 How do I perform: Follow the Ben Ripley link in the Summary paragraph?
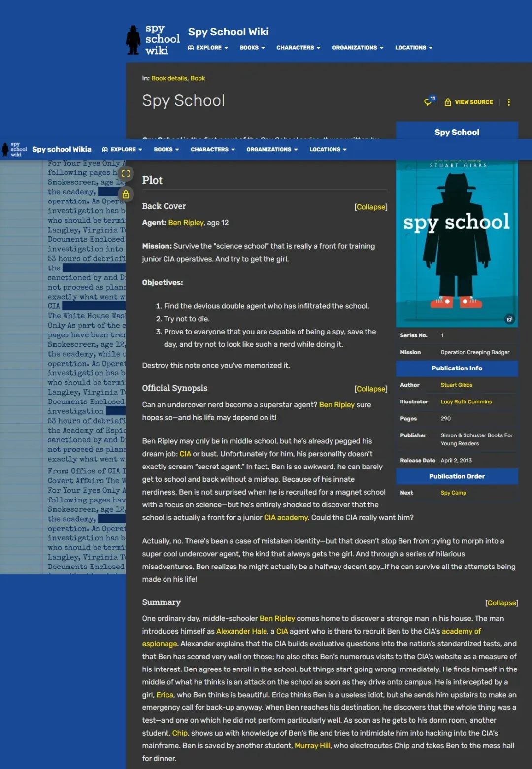277,618
